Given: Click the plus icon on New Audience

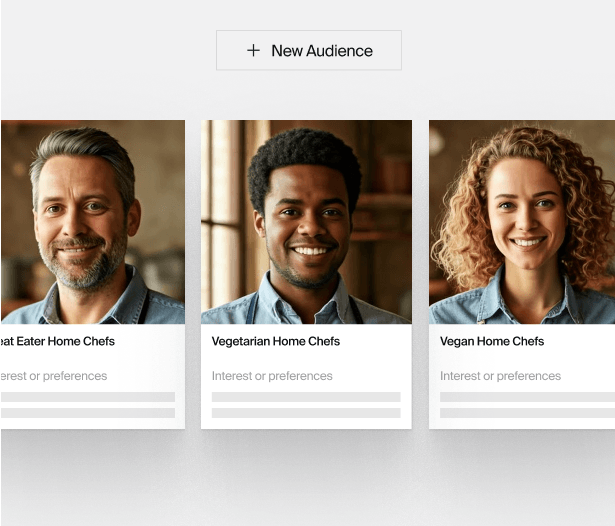Looking at the screenshot, I should coord(253,51).
